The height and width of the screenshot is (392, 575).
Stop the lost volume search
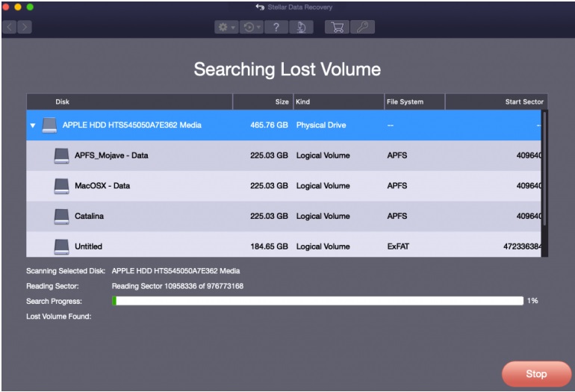click(536, 373)
